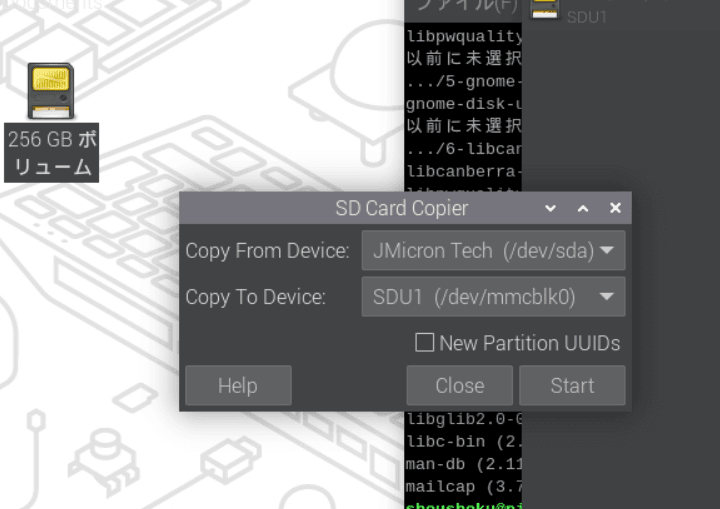The height and width of the screenshot is (509, 720).
Task: Open the 256 GB volume desktop icon
Action: [51, 90]
